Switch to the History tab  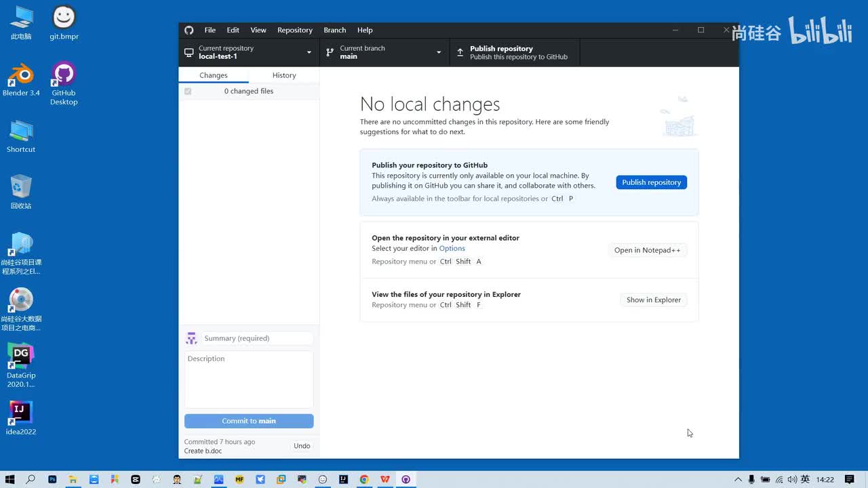[x=284, y=75]
